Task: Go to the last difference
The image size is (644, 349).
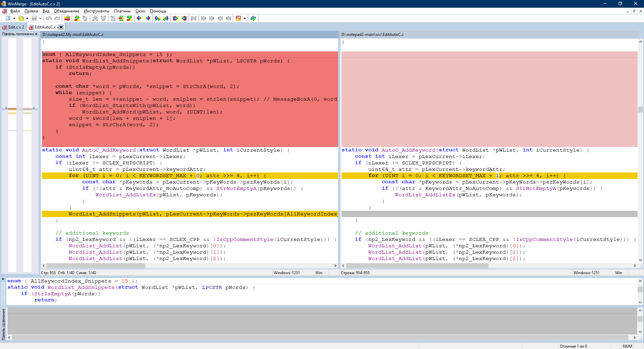Action: pos(129,18)
